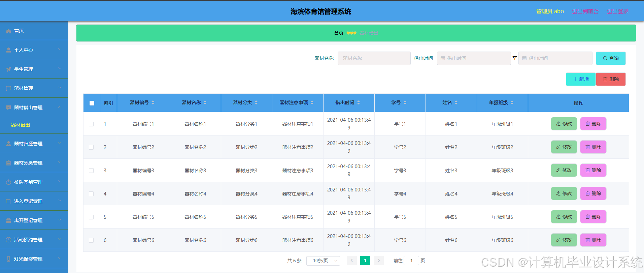The width and height of the screenshot is (644, 273).
Task: Check the checkbox for row 器材编号1
Action: (91, 124)
